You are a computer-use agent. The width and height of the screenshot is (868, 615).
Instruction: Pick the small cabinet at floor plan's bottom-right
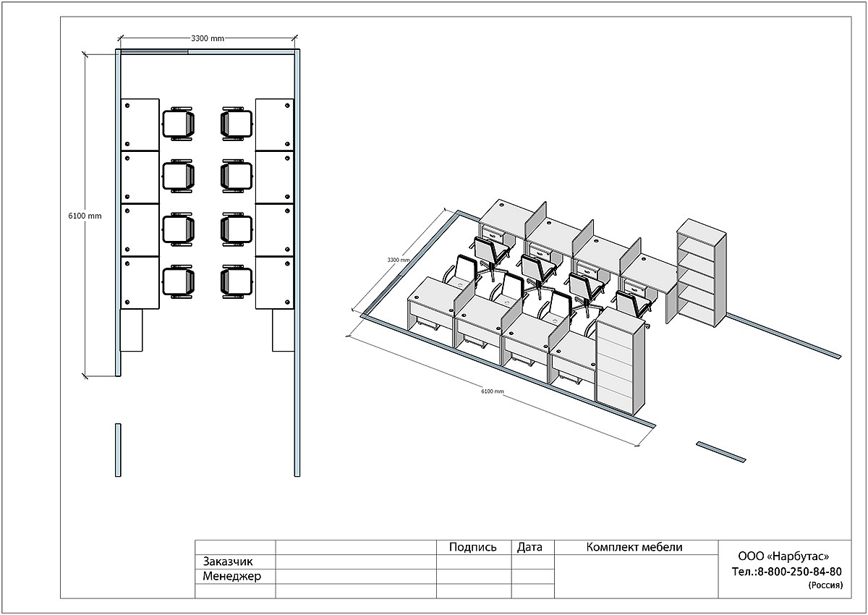click(282, 330)
